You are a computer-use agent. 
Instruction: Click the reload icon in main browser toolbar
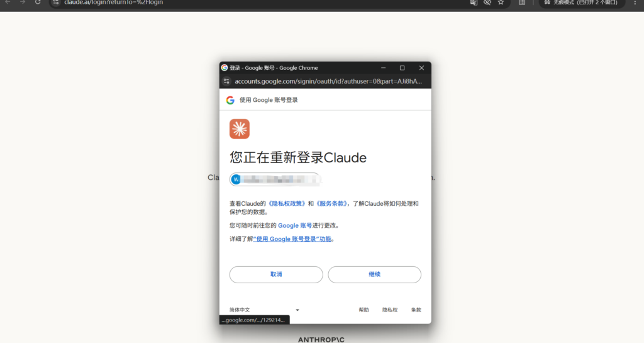38,3
